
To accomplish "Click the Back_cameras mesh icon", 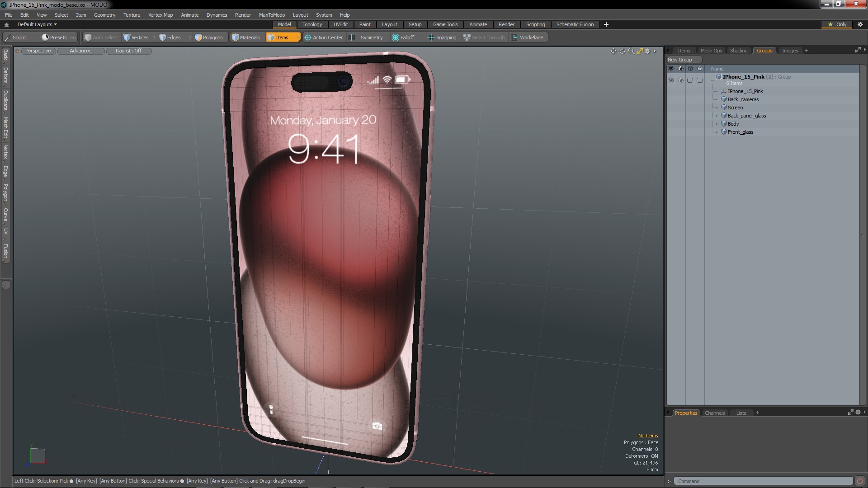I will [724, 99].
